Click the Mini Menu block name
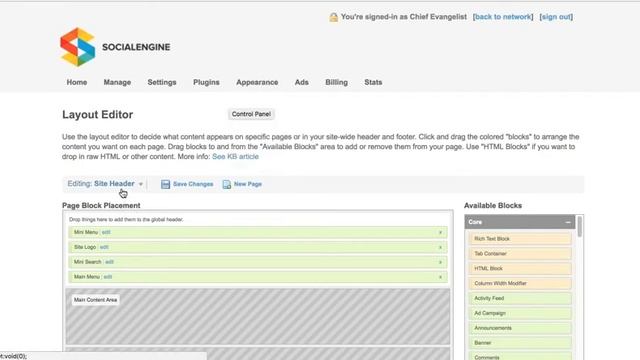The width and height of the screenshot is (640, 360). (x=86, y=232)
